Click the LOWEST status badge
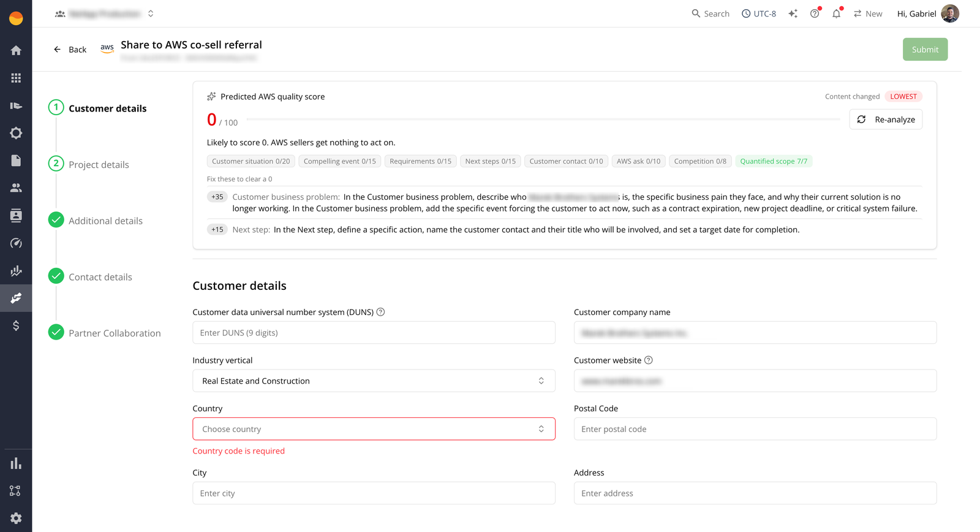This screenshot has width=980, height=532. pyautogui.click(x=903, y=96)
